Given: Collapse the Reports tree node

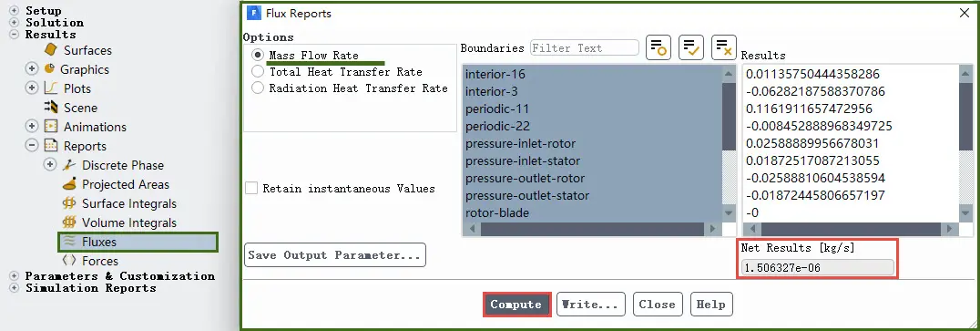Looking at the screenshot, I should (32, 146).
